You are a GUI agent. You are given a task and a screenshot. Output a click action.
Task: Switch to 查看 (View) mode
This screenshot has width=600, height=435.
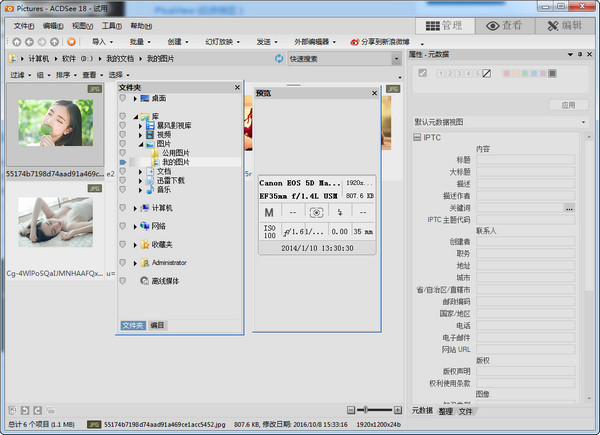tap(504, 26)
